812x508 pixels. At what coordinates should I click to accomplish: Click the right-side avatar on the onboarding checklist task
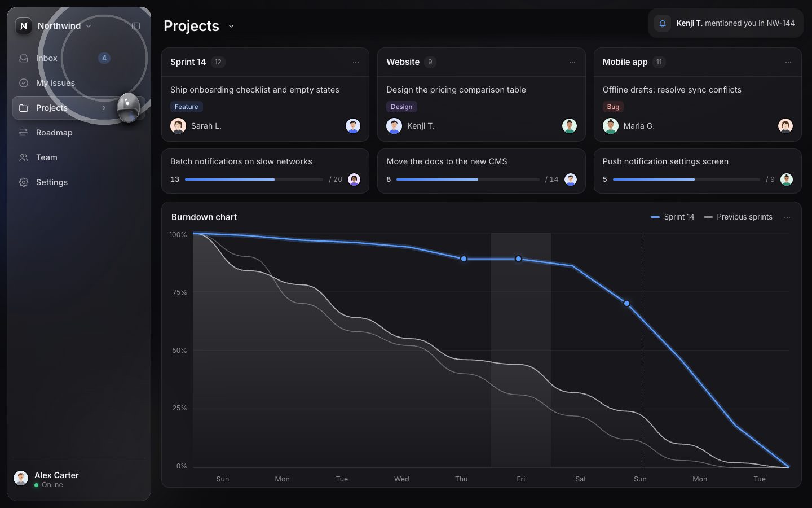point(353,126)
